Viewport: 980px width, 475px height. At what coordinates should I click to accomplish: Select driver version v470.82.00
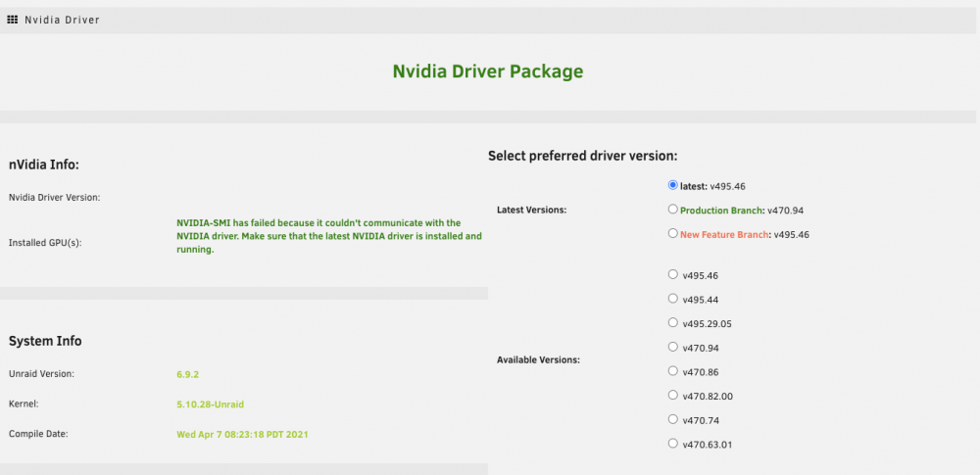coord(672,395)
